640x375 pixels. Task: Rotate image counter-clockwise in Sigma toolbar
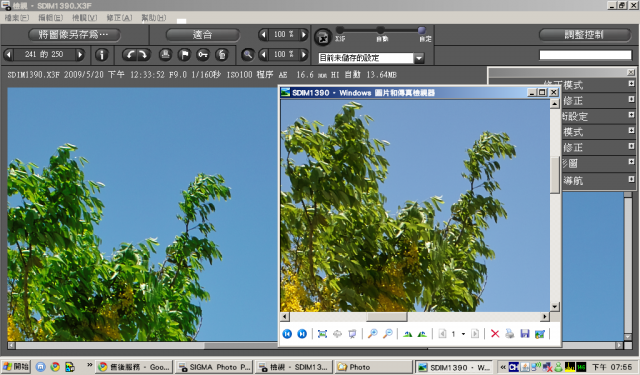pyautogui.click(x=130, y=55)
